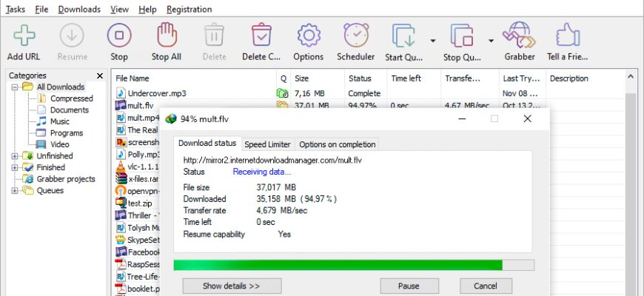The image size is (644, 296).
Task: Select mult.flv row in download list
Action: click(x=141, y=106)
